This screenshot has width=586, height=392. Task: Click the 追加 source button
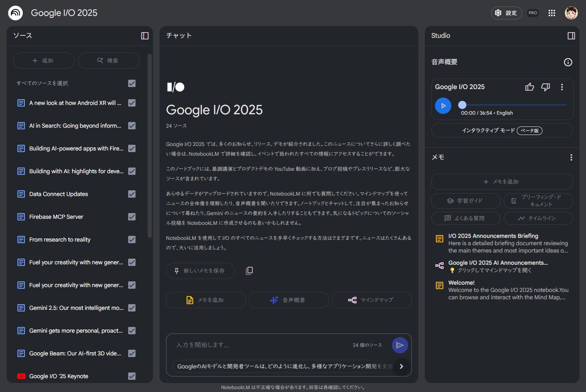click(x=44, y=61)
